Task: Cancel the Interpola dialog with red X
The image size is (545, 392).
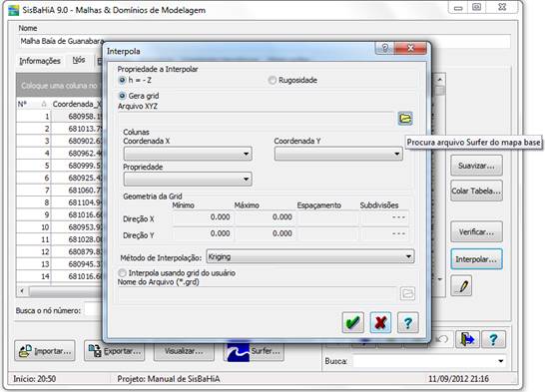Action: pos(380,322)
